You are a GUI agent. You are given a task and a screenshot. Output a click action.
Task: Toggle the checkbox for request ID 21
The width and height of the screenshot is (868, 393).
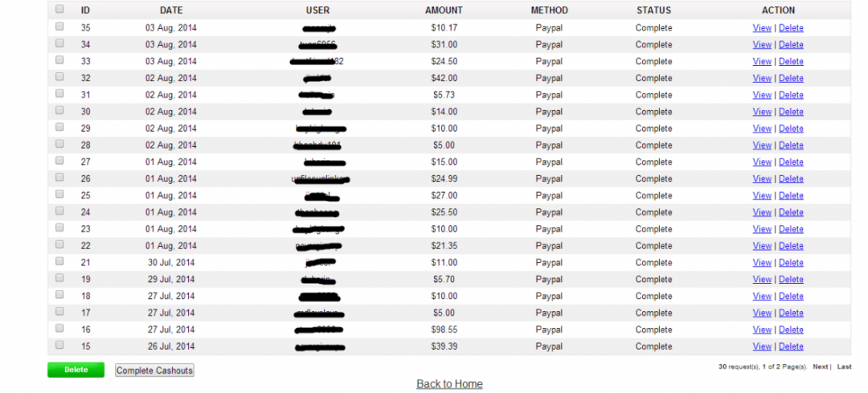[59, 262]
